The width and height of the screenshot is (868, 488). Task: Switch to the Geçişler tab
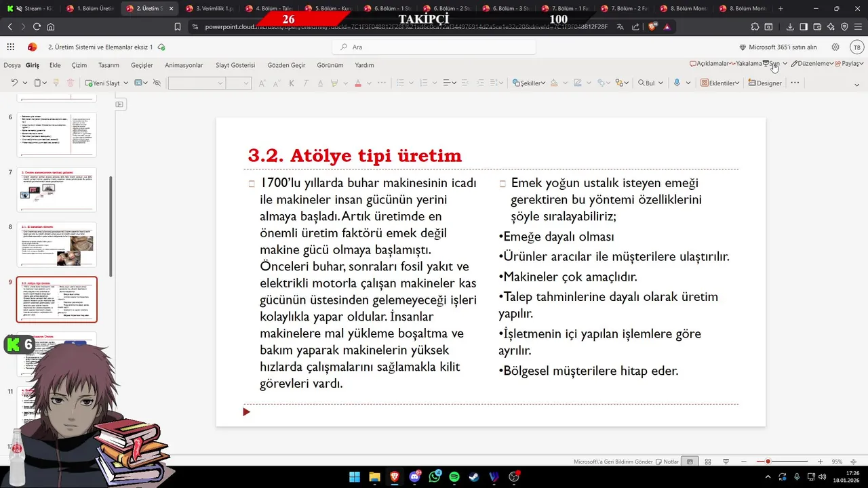[142, 65]
